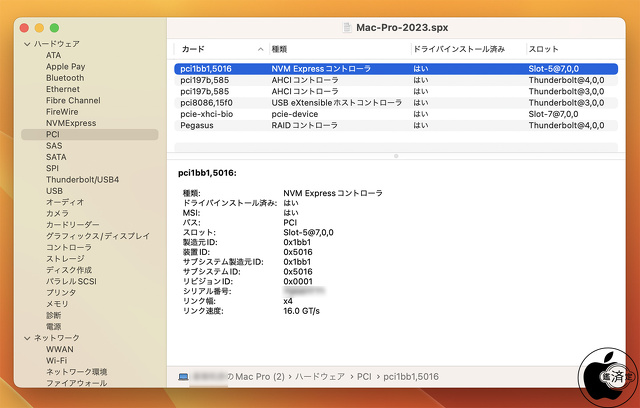
Task: Open オーディオ in the sidebar
Action: tap(65, 202)
